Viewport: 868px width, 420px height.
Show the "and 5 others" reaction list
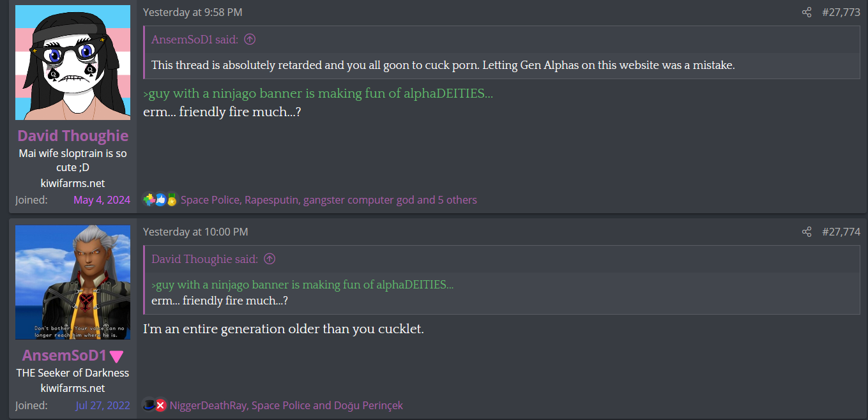(x=446, y=200)
